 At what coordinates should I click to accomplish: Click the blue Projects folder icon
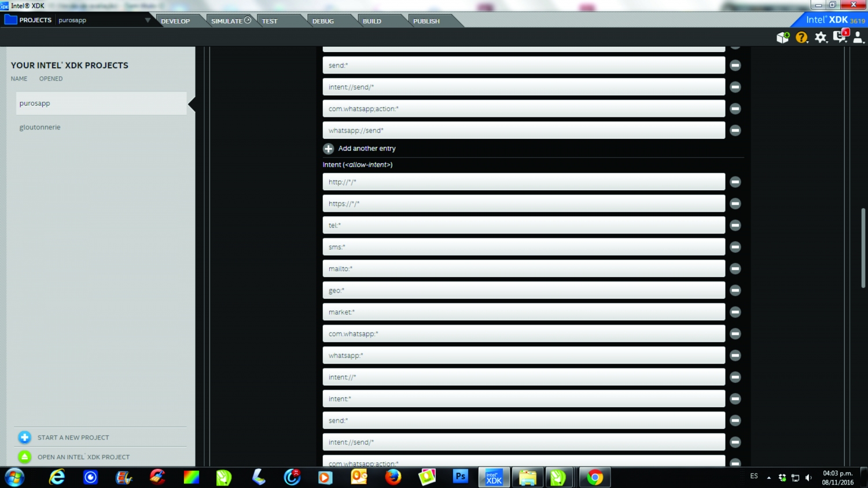click(x=10, y=20)
